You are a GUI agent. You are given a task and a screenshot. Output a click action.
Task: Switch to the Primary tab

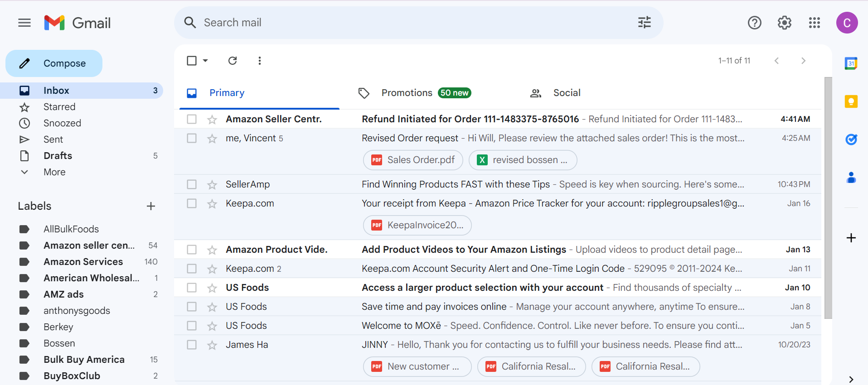pyautogui.click(x=259, y=93)
